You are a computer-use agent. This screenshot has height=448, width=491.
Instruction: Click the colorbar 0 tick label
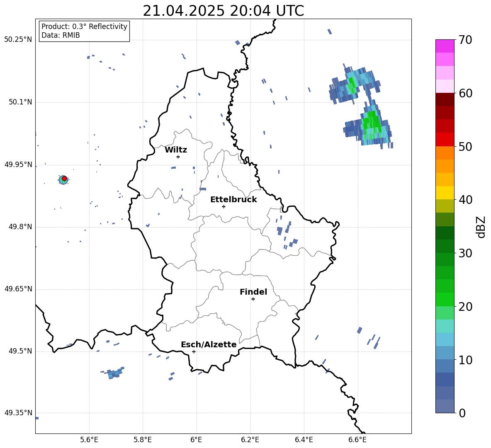tap(462, 413)
